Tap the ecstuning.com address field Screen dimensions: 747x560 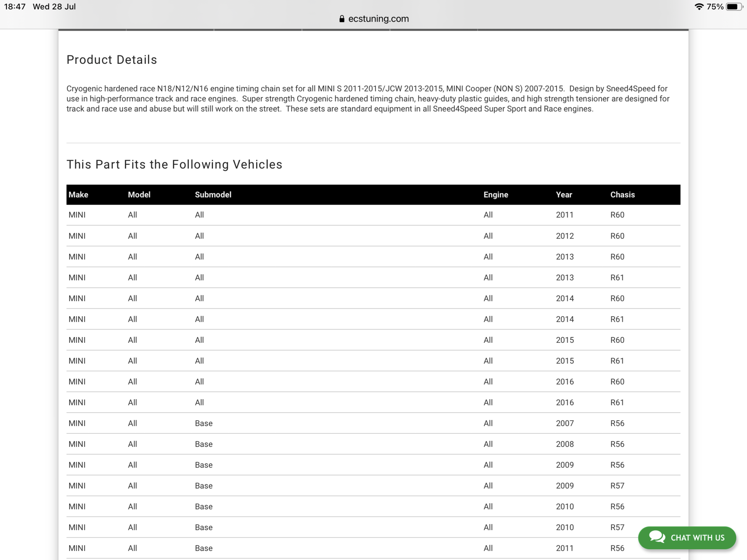click(378, 19)
